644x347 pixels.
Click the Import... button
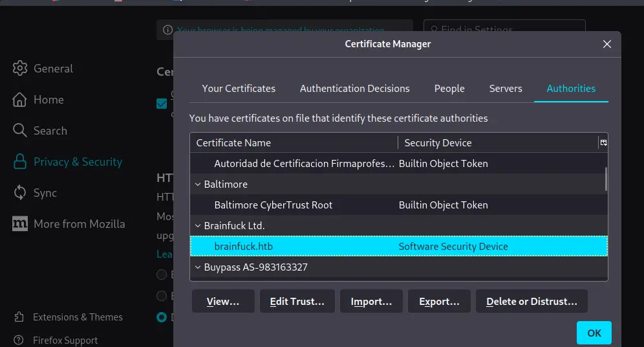(371, 302)
